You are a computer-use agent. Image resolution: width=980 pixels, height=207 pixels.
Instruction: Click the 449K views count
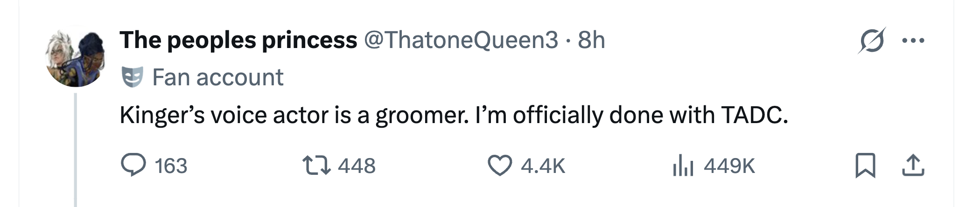[729, 166]
